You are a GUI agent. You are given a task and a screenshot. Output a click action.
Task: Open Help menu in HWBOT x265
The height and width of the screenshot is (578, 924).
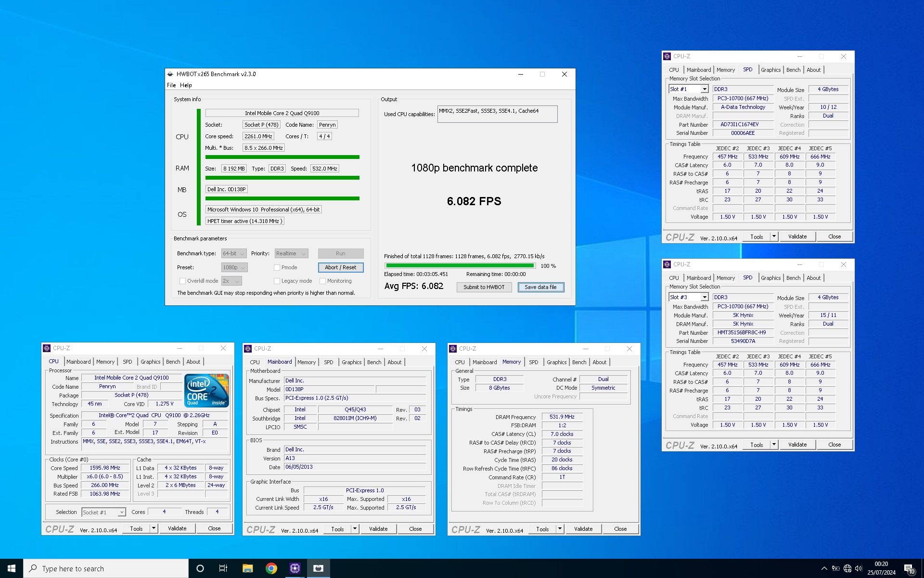tap(186, 85)
